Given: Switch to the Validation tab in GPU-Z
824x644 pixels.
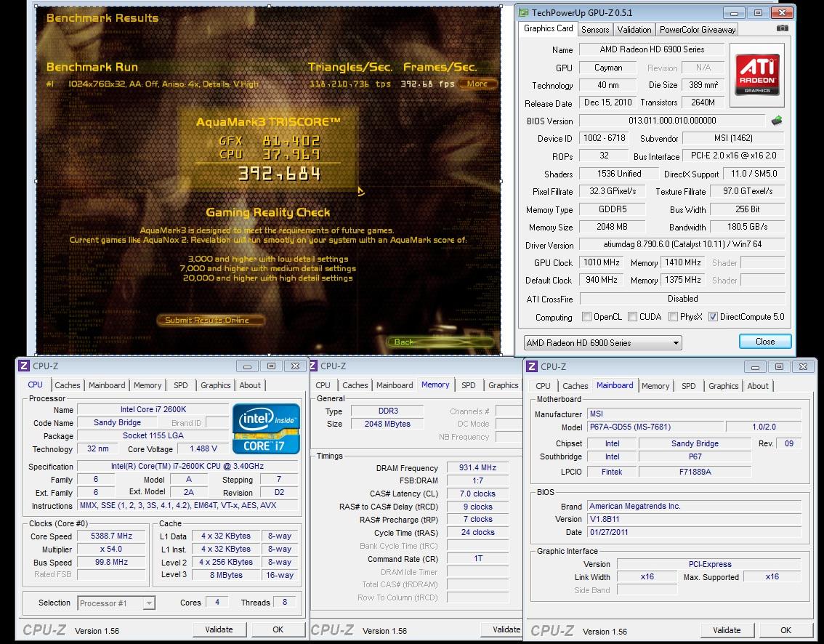Looking at the screenshot, I should pyautogui.click(x=634, y=30).
